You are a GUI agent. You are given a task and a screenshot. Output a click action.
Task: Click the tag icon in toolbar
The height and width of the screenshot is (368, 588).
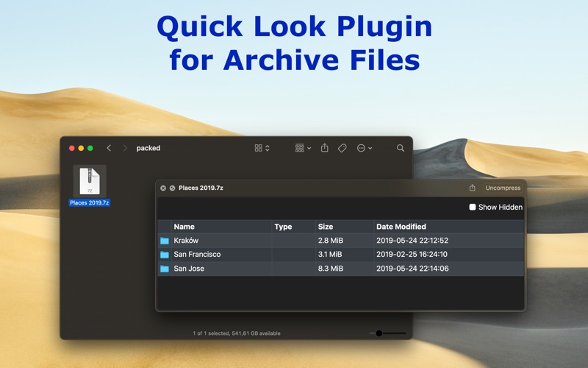[342, 148]
